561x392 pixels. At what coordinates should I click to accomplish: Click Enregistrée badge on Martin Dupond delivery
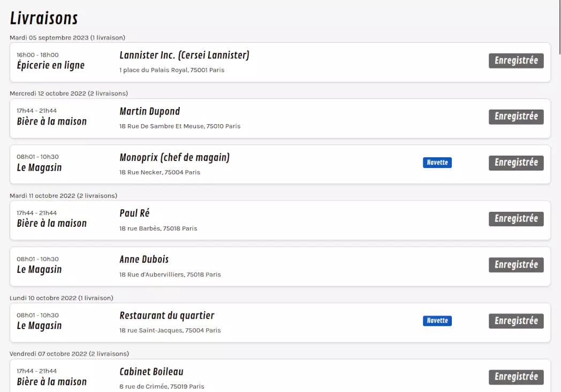coord(516,117)
